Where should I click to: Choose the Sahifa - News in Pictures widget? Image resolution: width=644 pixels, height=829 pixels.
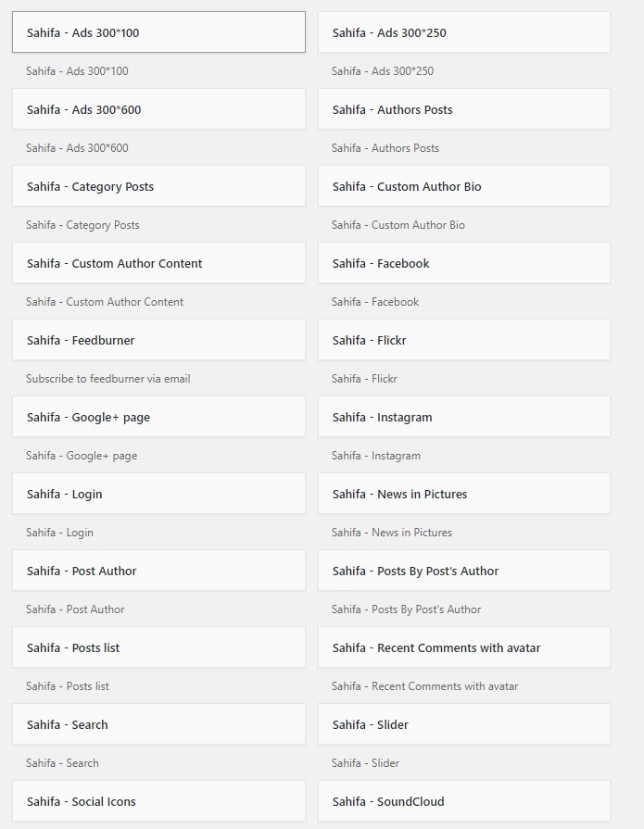tap(463, 494)
